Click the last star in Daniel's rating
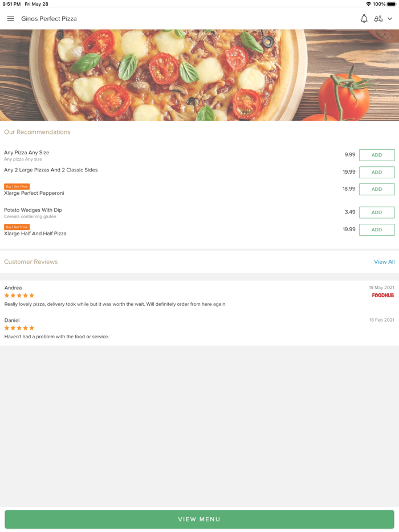The image size is (399, 532). coord(31,328)
